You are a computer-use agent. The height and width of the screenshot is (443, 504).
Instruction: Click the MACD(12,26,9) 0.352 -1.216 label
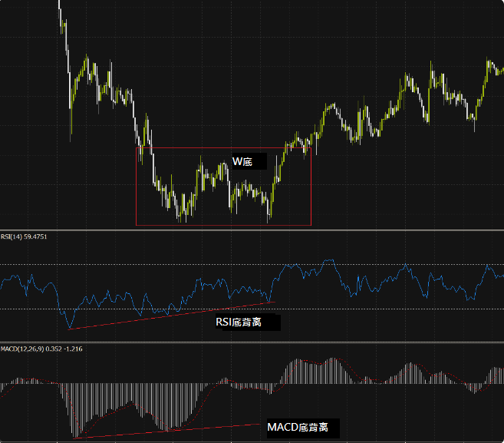tap(41, 349)
